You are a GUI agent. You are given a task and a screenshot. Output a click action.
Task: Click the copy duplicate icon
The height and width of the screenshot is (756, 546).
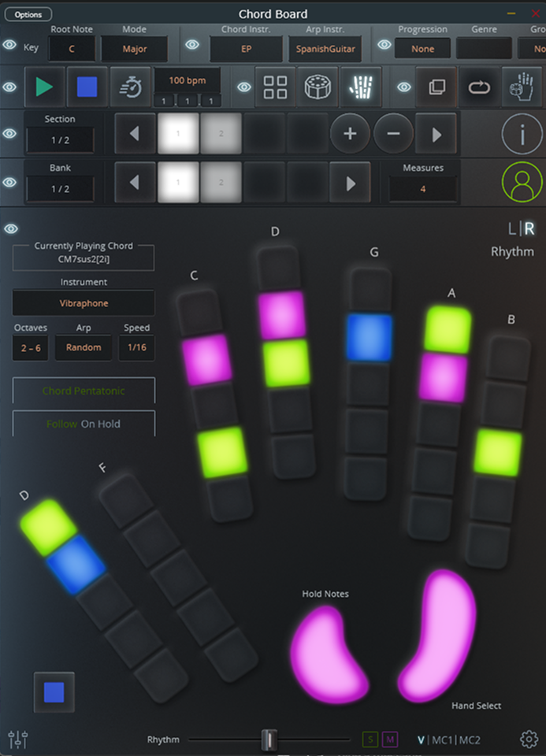436,87
